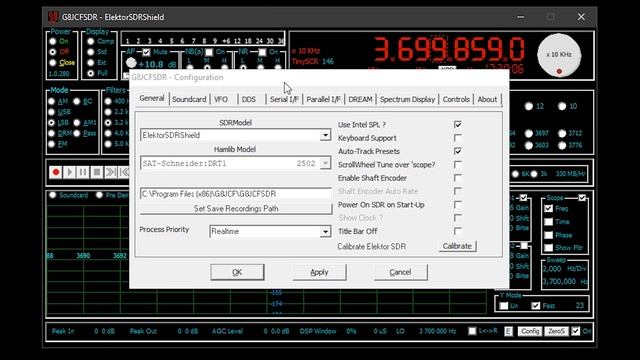The width and height of the screenshot is (640, 360).
Task: Open the DDS tab
Action: (249, 99)
